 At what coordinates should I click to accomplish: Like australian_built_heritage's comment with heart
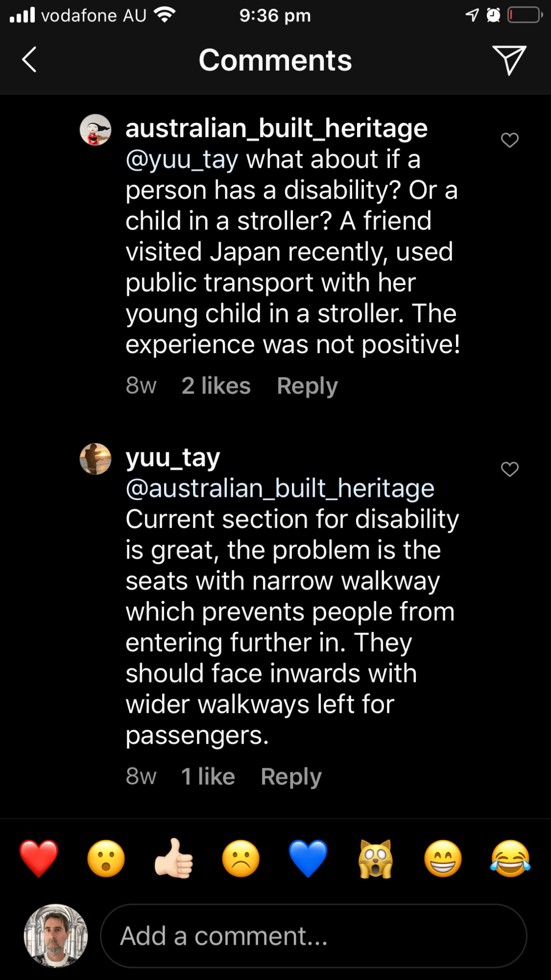pyautogui.click(x=509, y=140)
